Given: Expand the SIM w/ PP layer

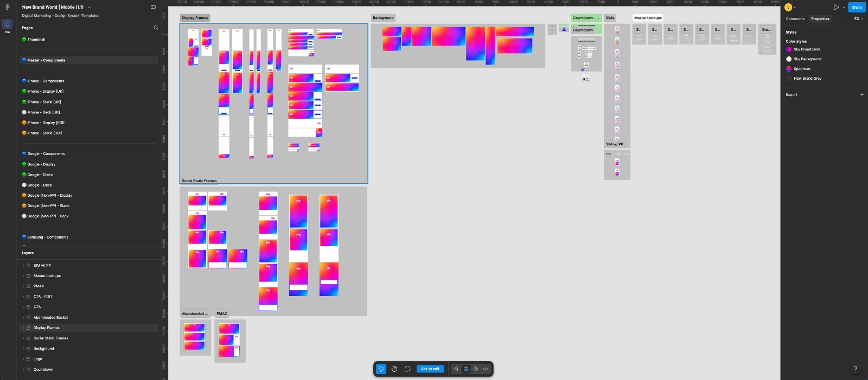Looking at the screenshot, I should point(23,266).
